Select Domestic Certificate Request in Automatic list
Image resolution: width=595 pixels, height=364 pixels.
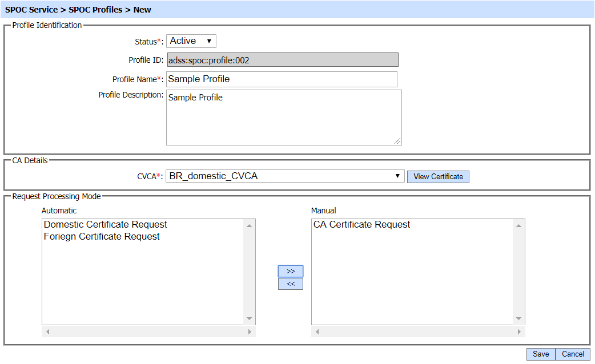coord(106,225)
